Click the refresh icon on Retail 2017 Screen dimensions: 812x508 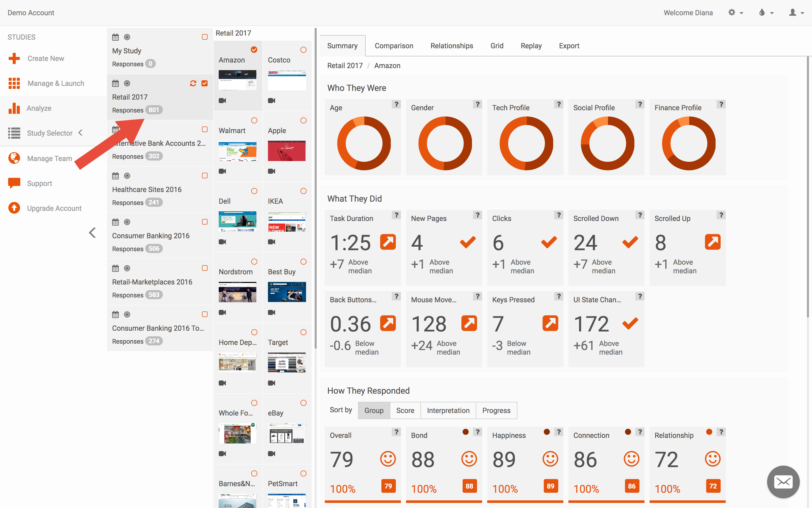point(193,83)
